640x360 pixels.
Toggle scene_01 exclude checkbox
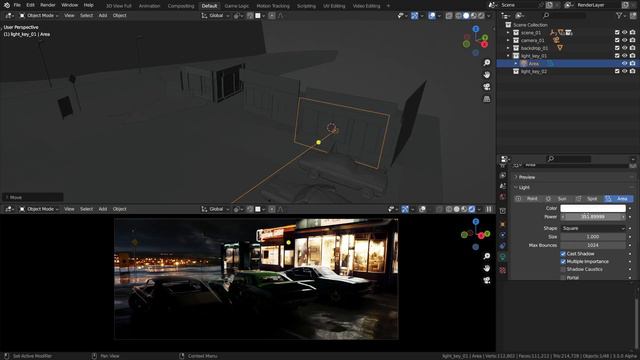click(617, 33)
